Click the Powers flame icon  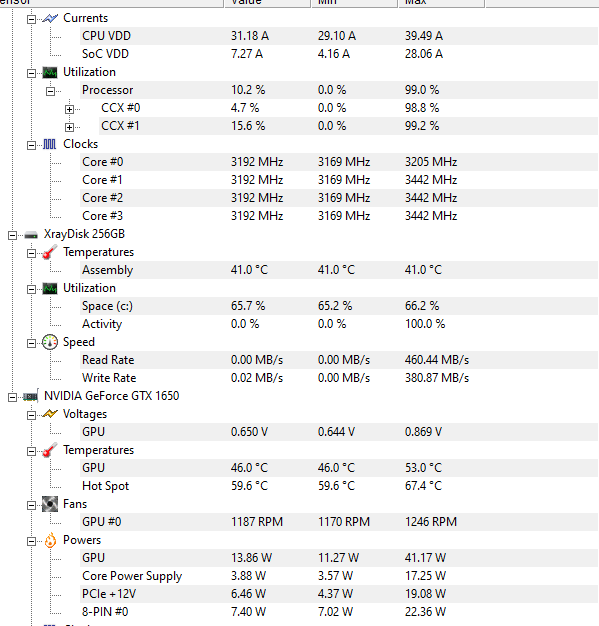[50, 540]
